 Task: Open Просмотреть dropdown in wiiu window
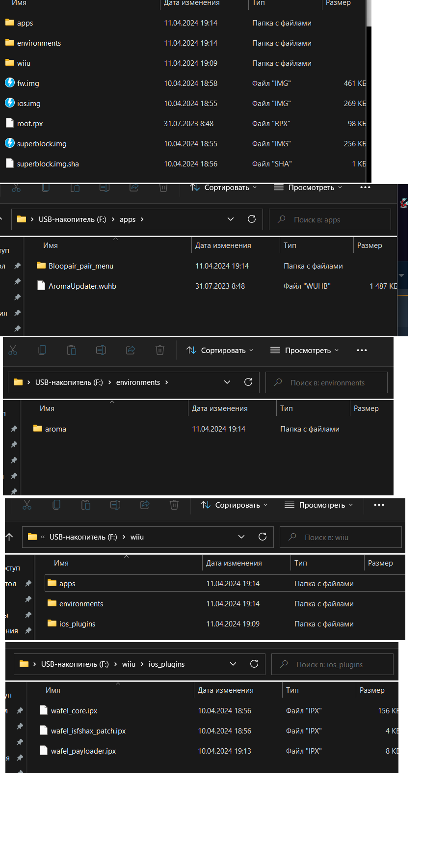318,505
